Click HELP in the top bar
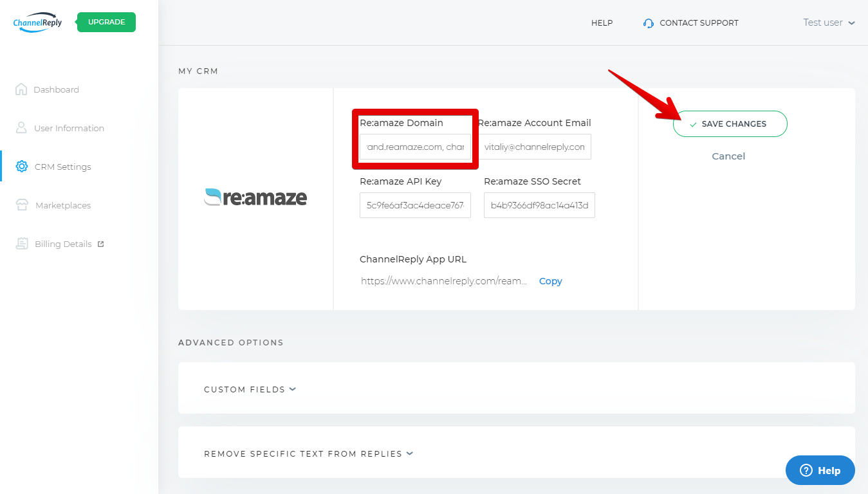 (602, 23)
